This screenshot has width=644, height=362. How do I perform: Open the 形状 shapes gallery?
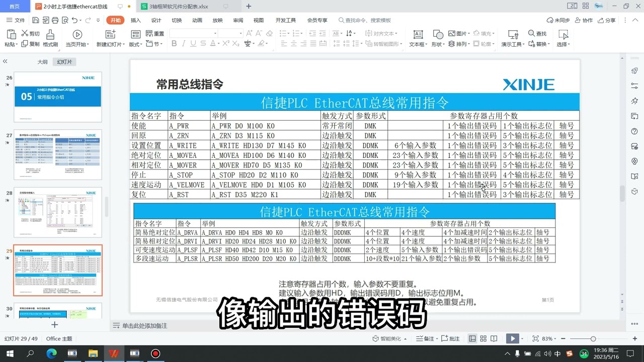(438, 38)
